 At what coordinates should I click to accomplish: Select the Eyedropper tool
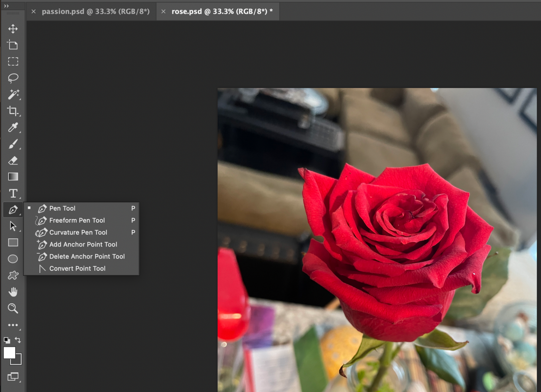point(13,127)
